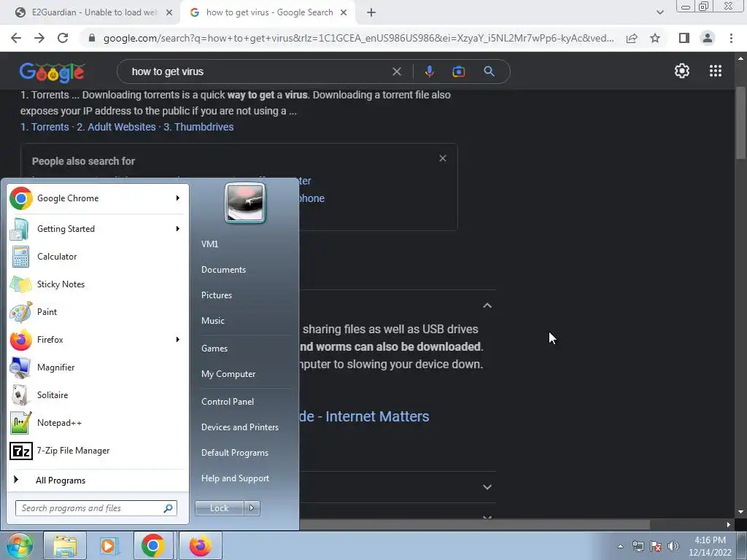Click the Lock button

click(x=219, y=508)
